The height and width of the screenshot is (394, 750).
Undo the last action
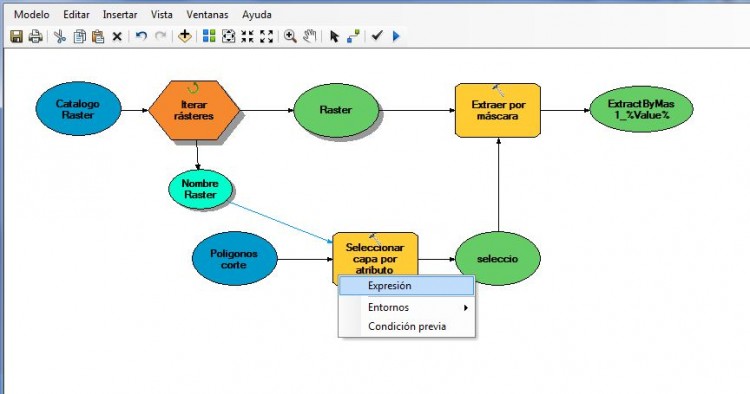point(141,36)
